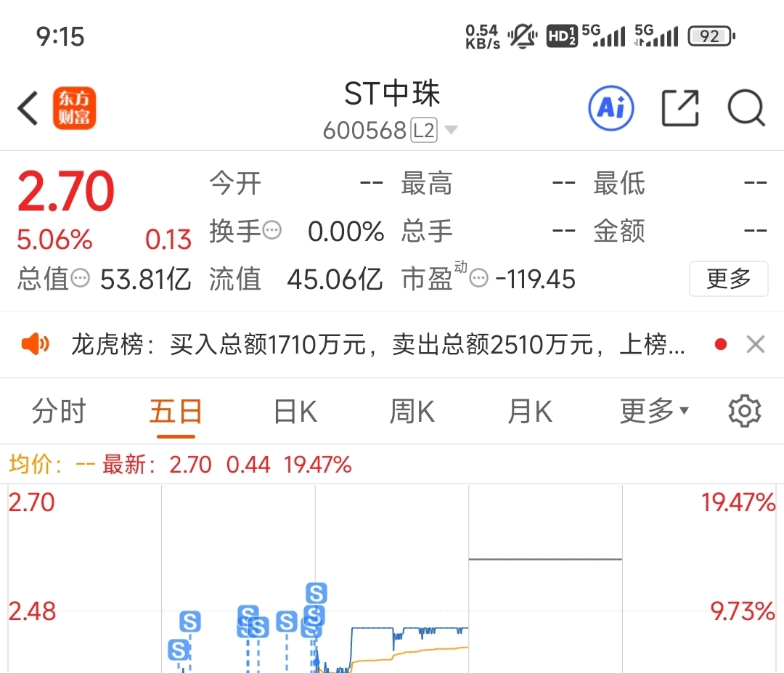
Task: Tap the L2 level badge
Action: (x=424, y=131)
